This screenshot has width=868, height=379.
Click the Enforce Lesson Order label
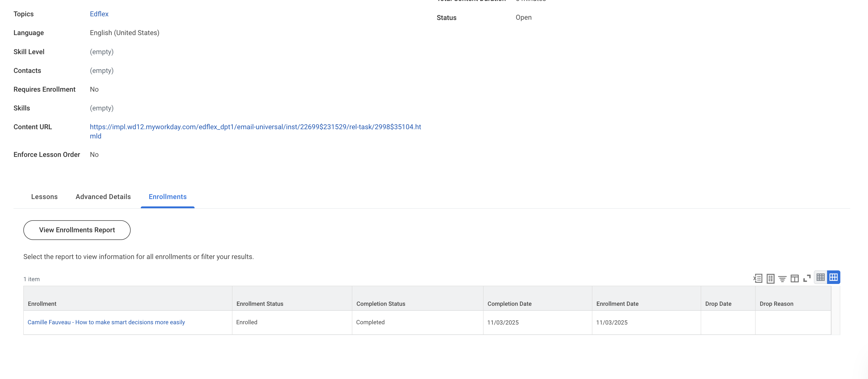[x=46, y=154]
